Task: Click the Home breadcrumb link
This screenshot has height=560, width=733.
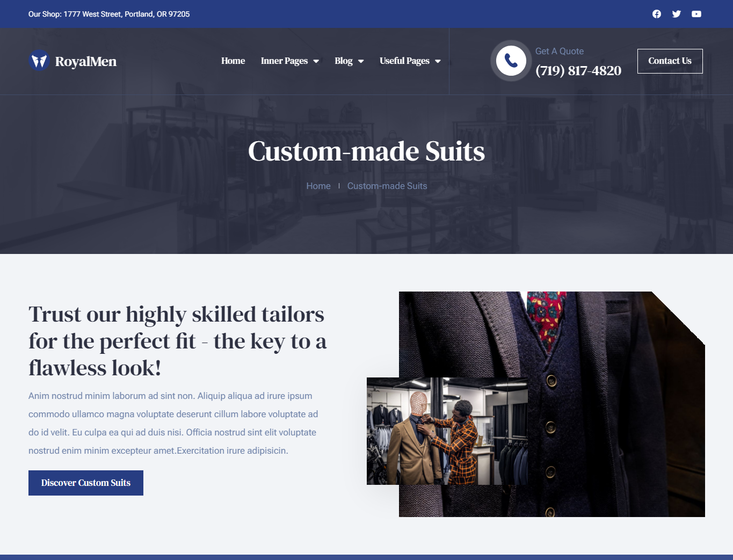Action: pos(318,186)
